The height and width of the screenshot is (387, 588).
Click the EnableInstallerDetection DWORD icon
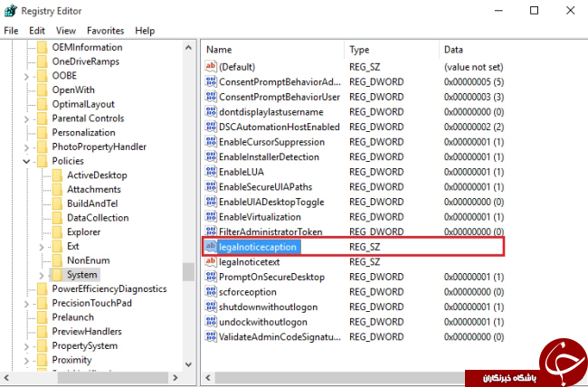(211, 156)
